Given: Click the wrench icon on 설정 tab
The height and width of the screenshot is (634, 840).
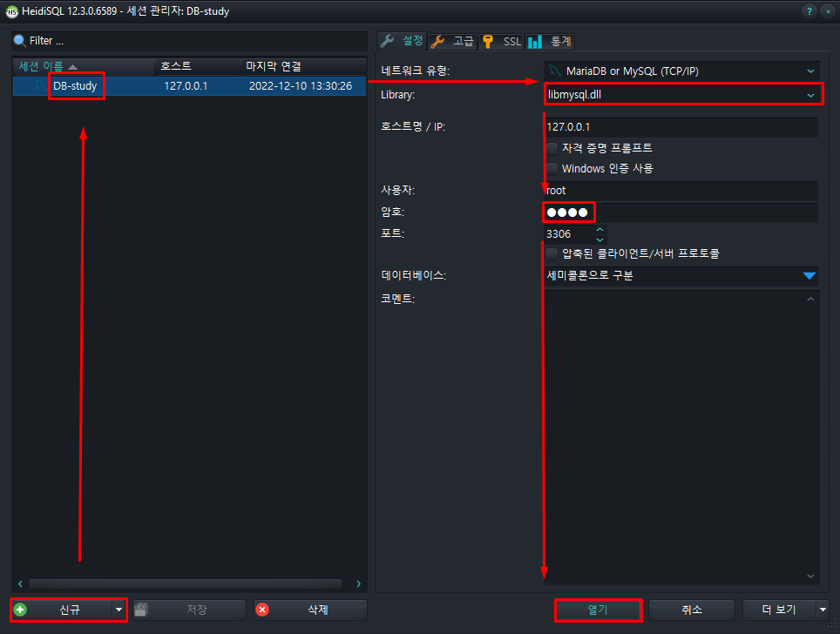Looking at the screenshot, I should pyautogui.click(x=387, y=41).
